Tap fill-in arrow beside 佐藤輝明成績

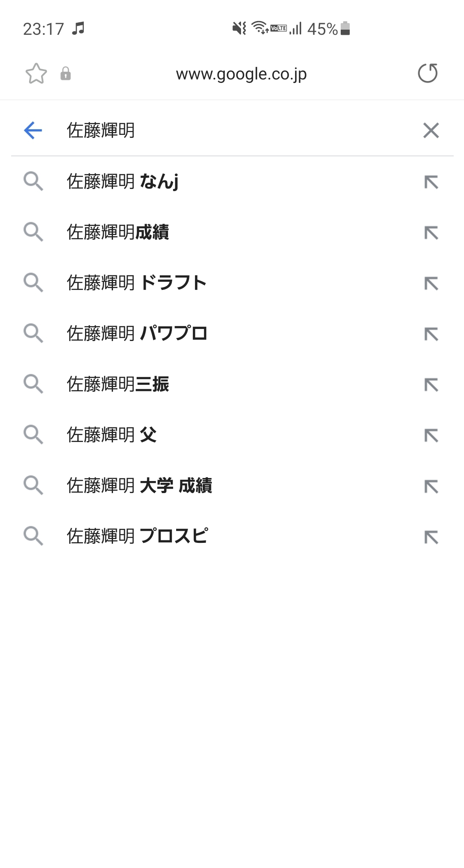tap(431, 233)
